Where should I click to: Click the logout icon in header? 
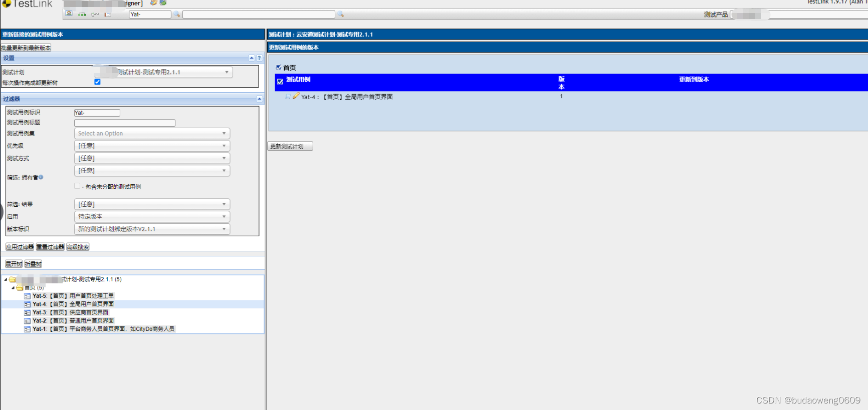(163, 3)
